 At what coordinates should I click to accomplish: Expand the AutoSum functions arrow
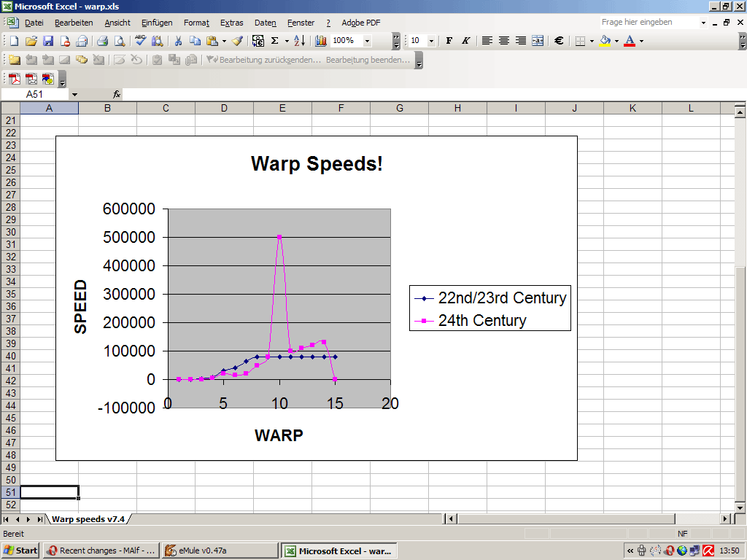click(x=287, y=41)
